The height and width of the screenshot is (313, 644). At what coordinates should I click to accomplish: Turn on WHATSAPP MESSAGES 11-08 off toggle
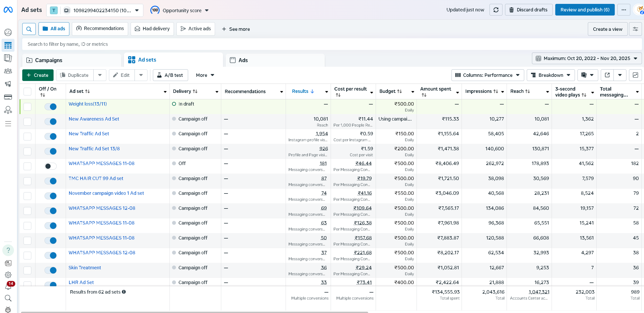(50, 166)
